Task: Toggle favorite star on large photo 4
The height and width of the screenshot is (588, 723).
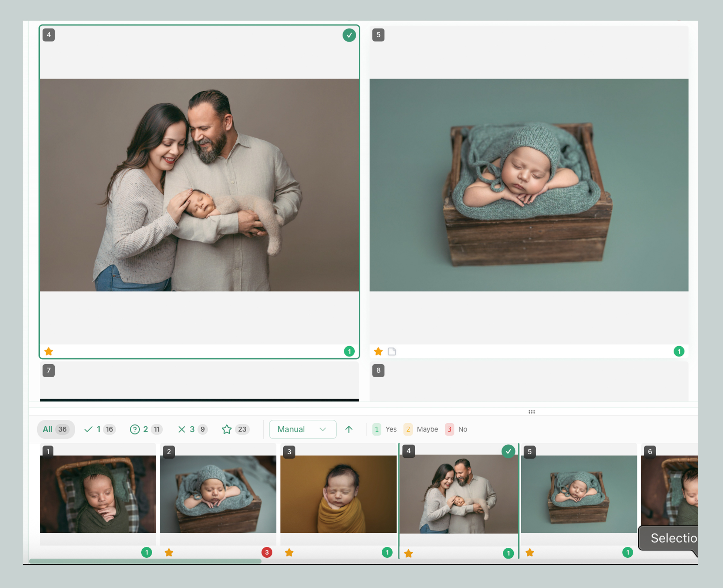Action: pyautogui.click(x=49, y=351)
